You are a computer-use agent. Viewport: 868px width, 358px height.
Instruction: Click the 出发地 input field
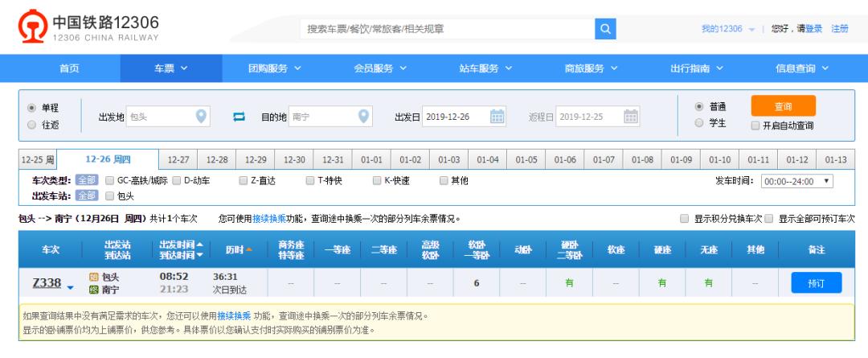tap(168, 117)
